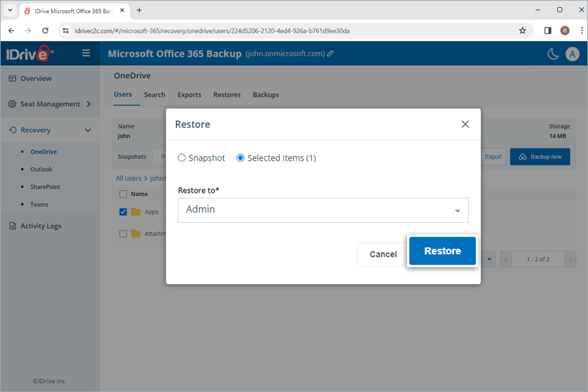588x392 pixels.
Task: Click the Storage 14 MB value
Action: [558, 136]
